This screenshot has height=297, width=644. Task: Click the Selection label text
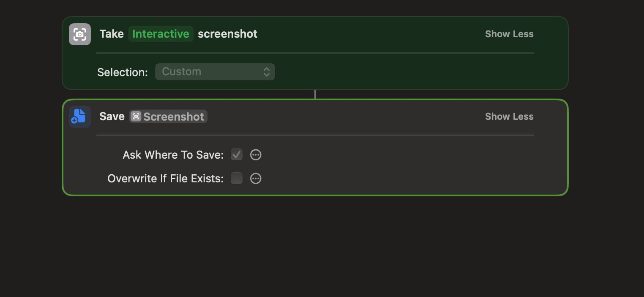123,72
